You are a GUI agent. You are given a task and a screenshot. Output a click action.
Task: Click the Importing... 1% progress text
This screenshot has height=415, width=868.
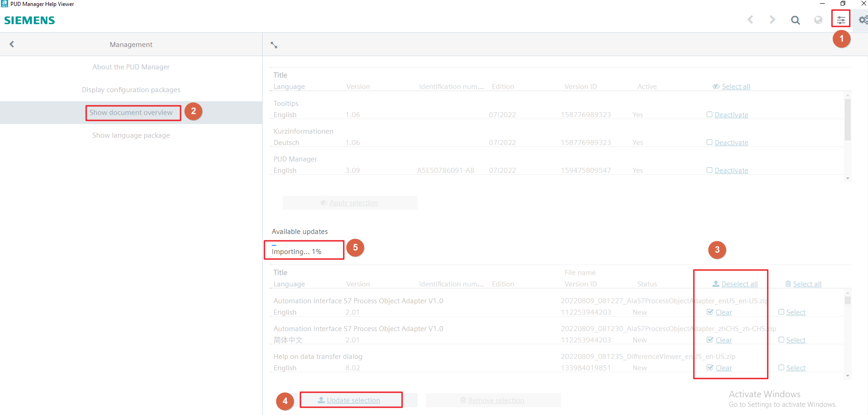pyautogui.click(x=296, y=252)
